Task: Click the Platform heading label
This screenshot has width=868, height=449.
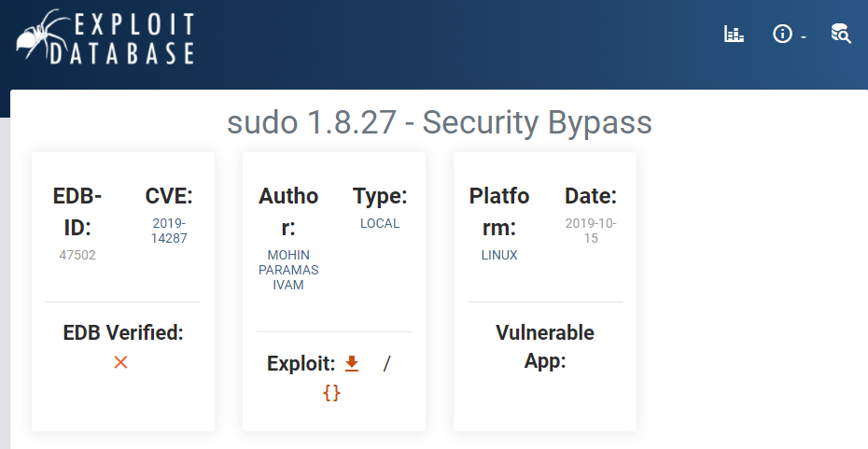Action: (x=499, y=212)
